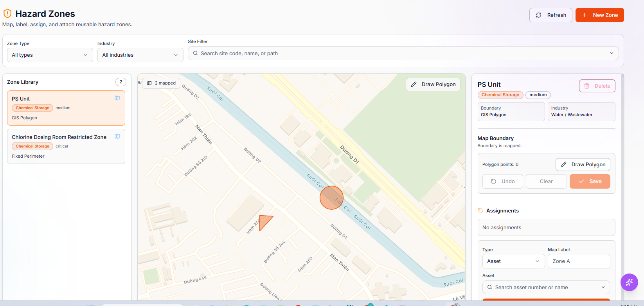Open the All industries dropdown
This screenshot has width=644, height=306.
pyautogui.click(x=140, y=55)
